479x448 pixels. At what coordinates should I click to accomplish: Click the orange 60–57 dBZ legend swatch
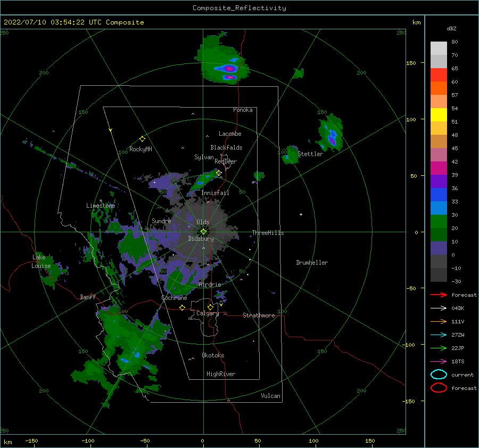439,88
